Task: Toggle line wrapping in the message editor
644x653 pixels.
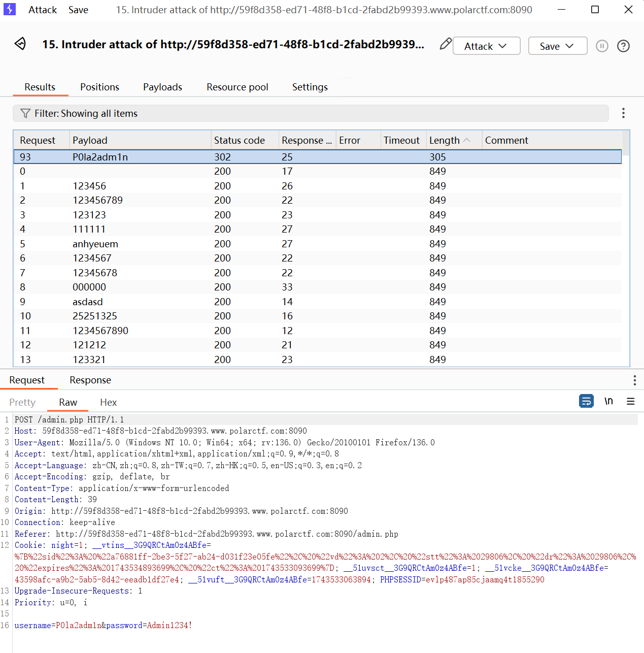Action: coord(586,401)
